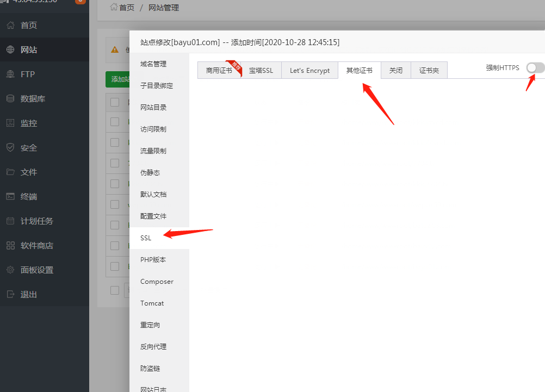Check the bottom-most checkbox below site table
545x392 pixels.
(x=115, y=290)
